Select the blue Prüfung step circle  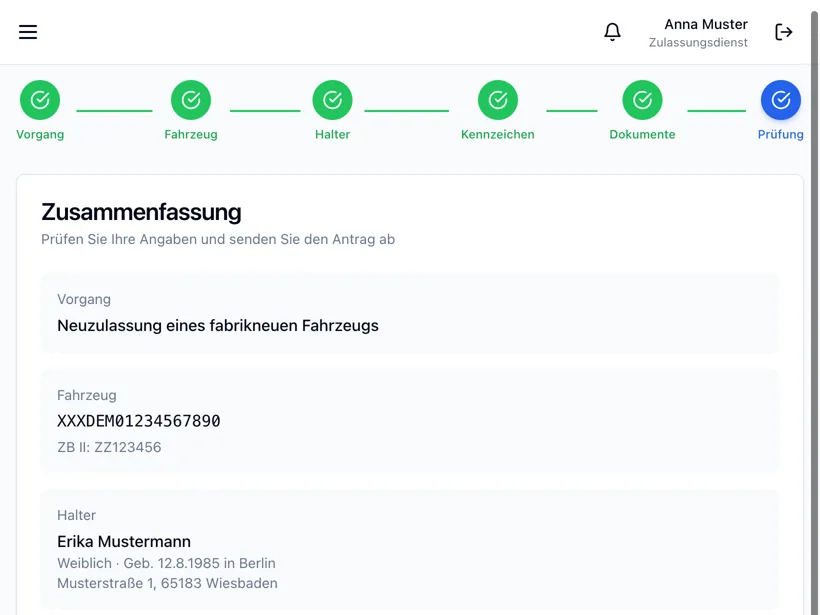pyautogui.click(x=781, y=100)
